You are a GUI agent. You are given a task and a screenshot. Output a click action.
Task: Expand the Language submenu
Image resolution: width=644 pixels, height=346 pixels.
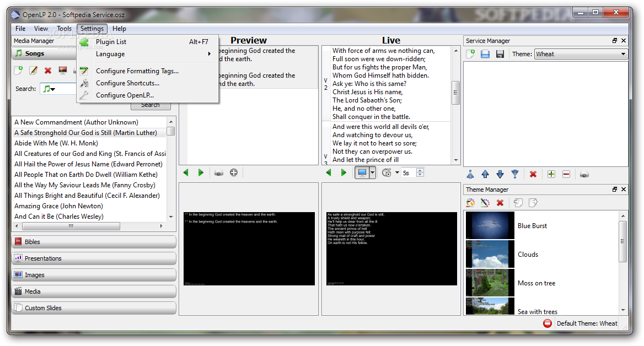tap(148, 54)
